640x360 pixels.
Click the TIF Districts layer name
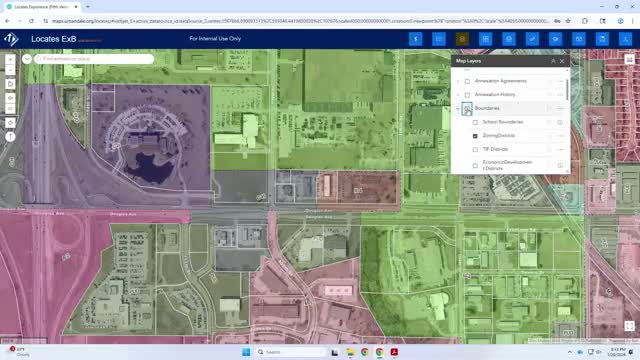(495, 149)
